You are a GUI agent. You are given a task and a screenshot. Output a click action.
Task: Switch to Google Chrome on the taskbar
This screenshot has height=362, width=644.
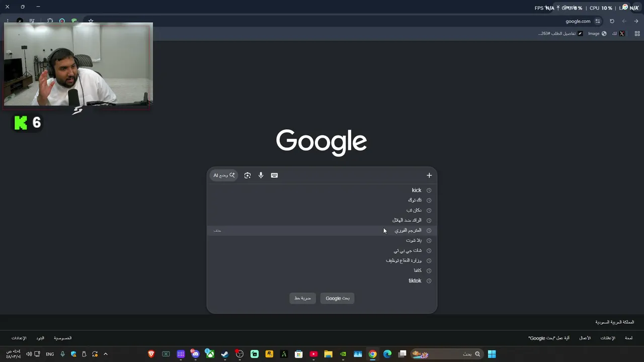[372, 354]
